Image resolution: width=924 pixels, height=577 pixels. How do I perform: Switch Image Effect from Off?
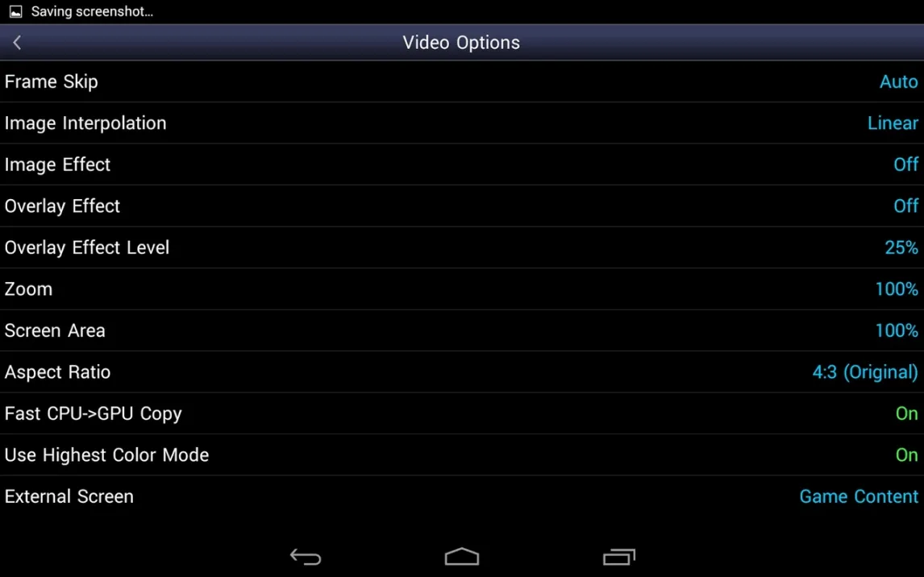tap(905, 164)
